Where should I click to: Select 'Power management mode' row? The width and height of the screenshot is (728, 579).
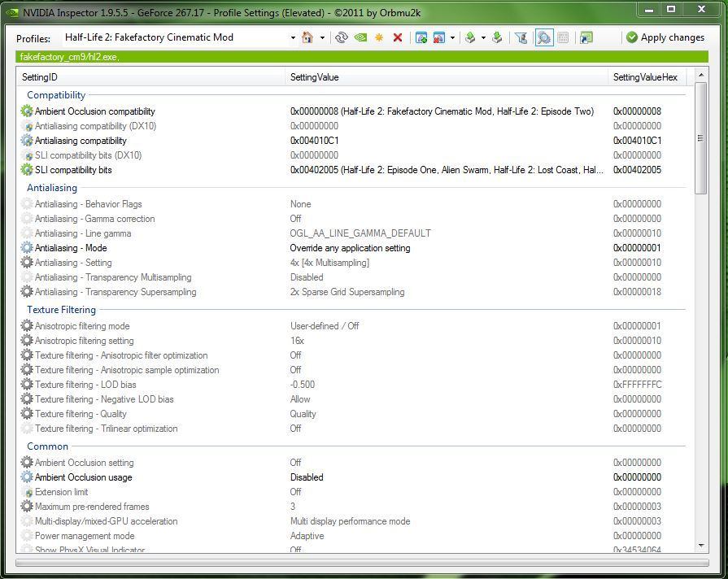(x=351, y=535)
